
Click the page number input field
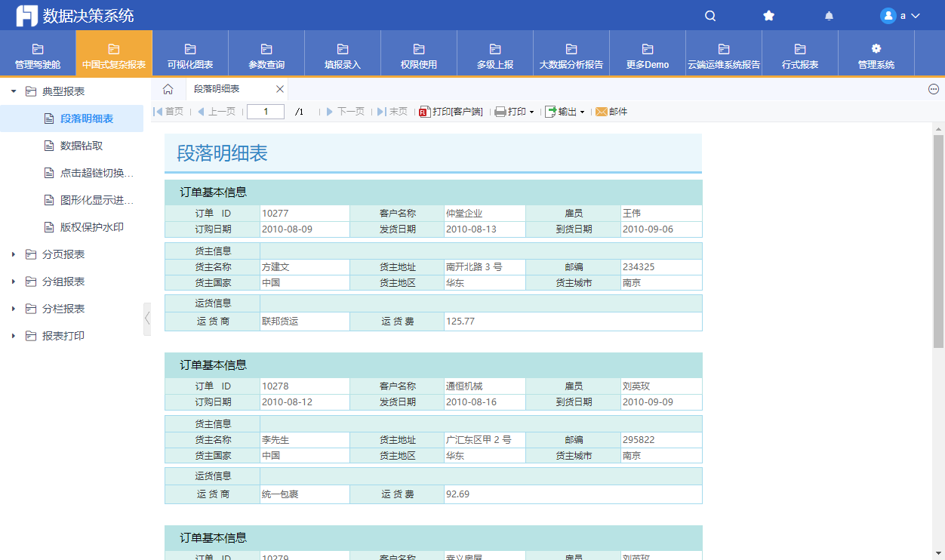[x=266, y=112]
